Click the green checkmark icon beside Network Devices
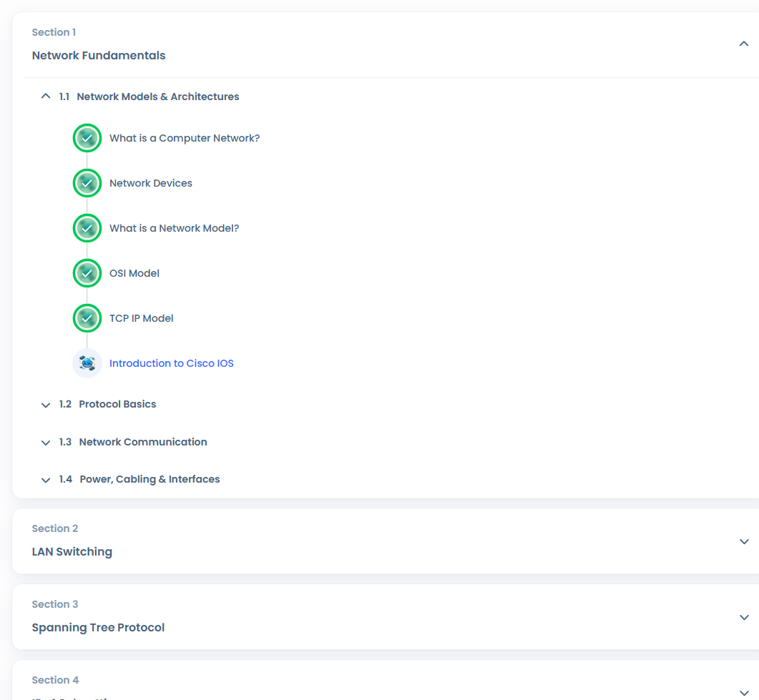 pos(87,183)
